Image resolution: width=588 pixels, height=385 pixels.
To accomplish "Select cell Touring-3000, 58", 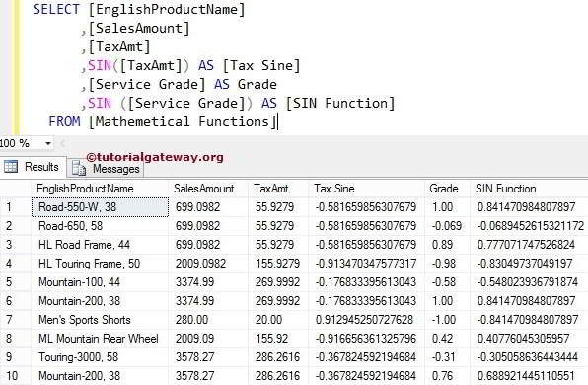I will point(78,357).
